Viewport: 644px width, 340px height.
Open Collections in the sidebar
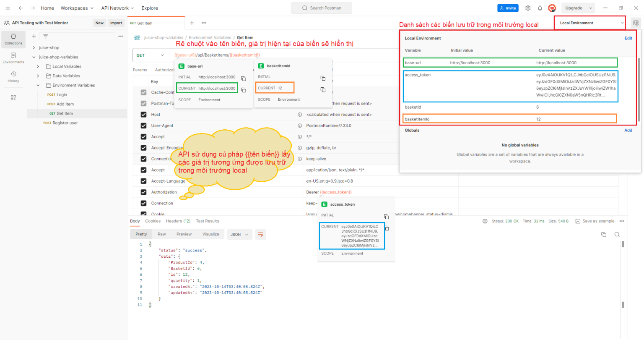(13, 39)
